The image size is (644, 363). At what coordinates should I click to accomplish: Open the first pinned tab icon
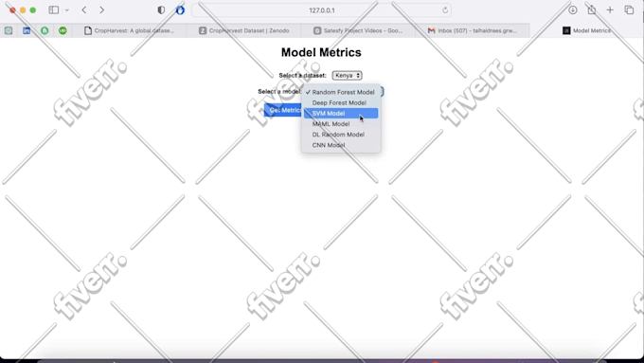pos(9,30)
